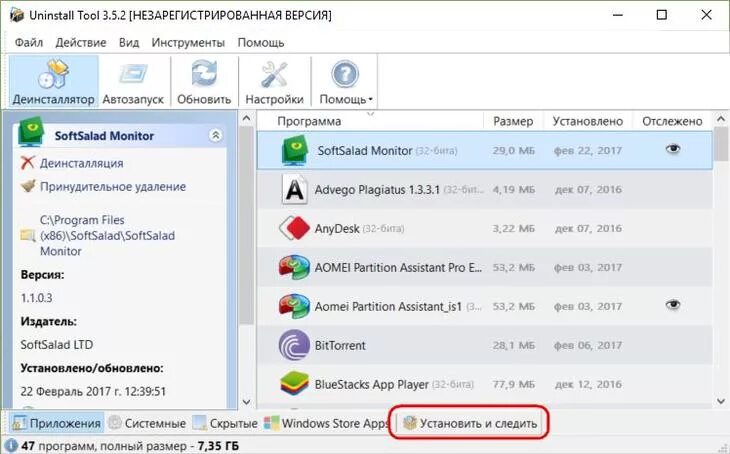Open the Действие menu
The image size is (730, 454).
click(81, 43)
